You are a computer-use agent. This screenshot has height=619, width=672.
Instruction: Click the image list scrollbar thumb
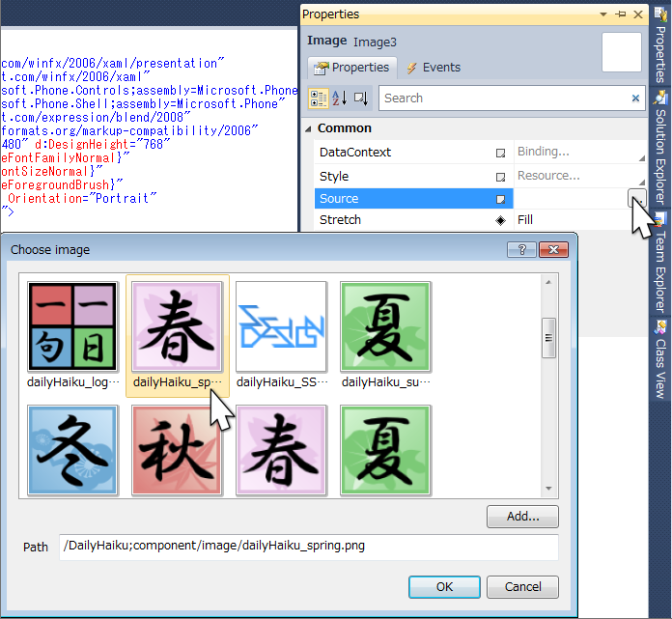pyautogui.click(x=548, y=338)
